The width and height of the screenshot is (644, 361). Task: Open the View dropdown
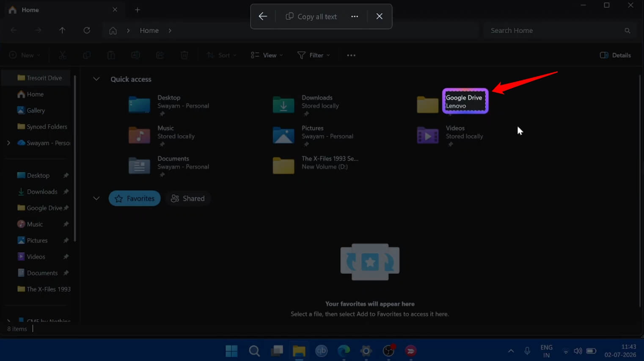pos(267,55)
